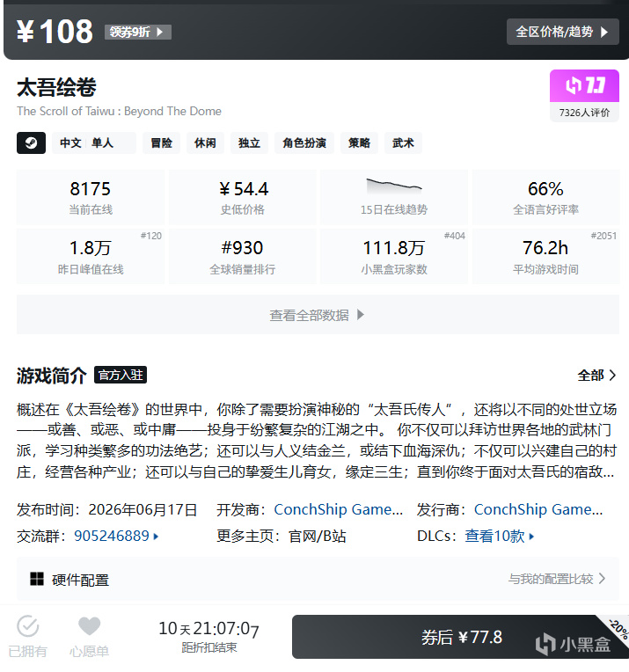Click the 76.2h 平均游戏时间 stat card
This screenshot has height=672, width=629.
point(545,256)
